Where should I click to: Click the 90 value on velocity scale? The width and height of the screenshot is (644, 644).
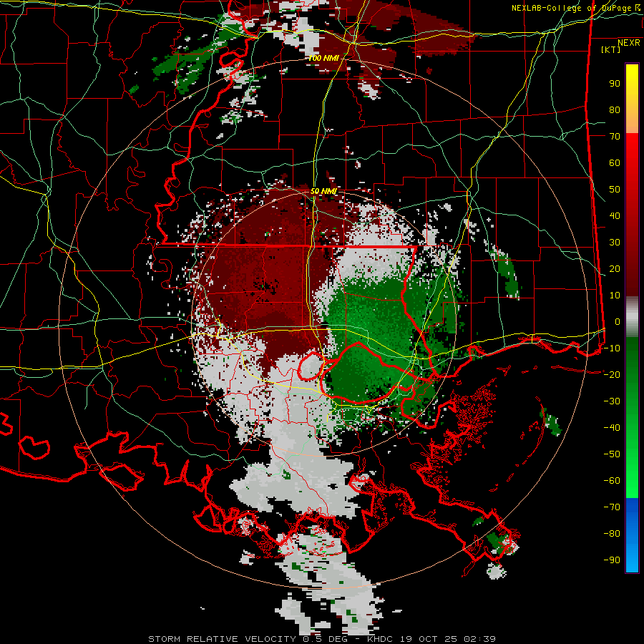(x=615, y=84)
